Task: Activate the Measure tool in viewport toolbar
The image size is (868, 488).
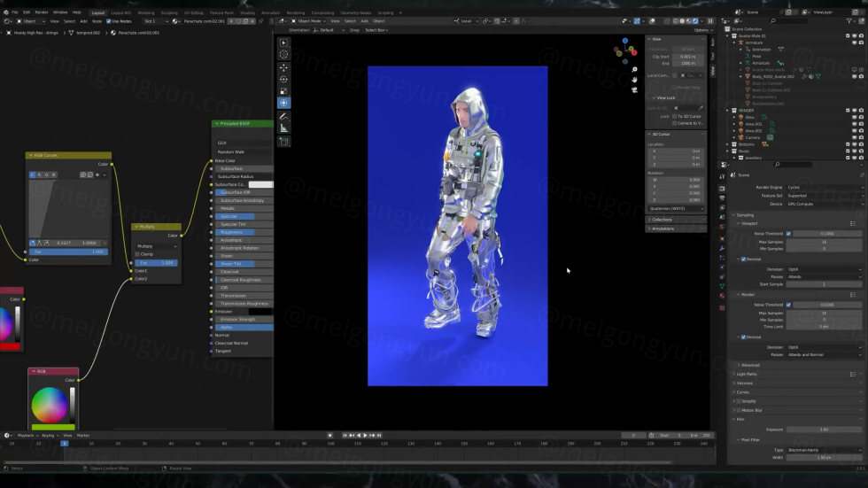Action: [x=283, y=129]
